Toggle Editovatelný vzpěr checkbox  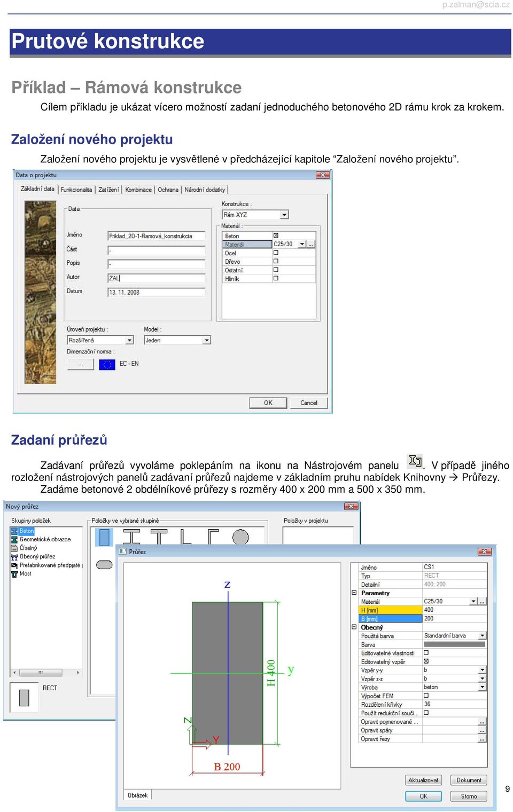coord(426,661)
